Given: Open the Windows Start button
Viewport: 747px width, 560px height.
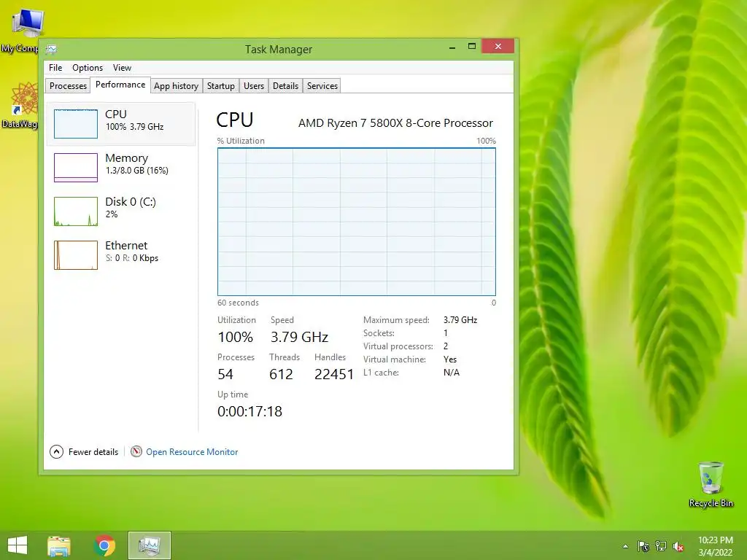Looking at the screenshot, I should coord(18,545).
